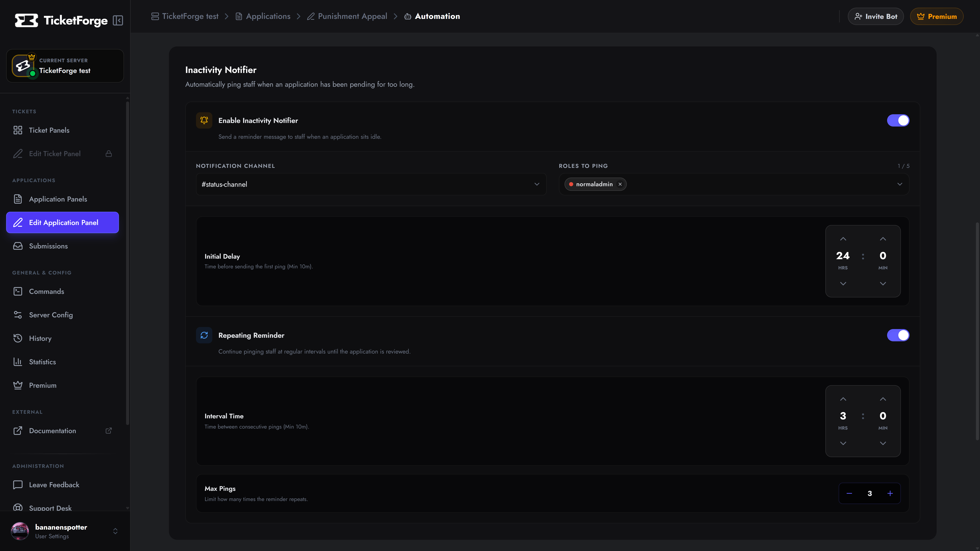
Task: Increase Initial Delay minutes
Action: point(883,239)
